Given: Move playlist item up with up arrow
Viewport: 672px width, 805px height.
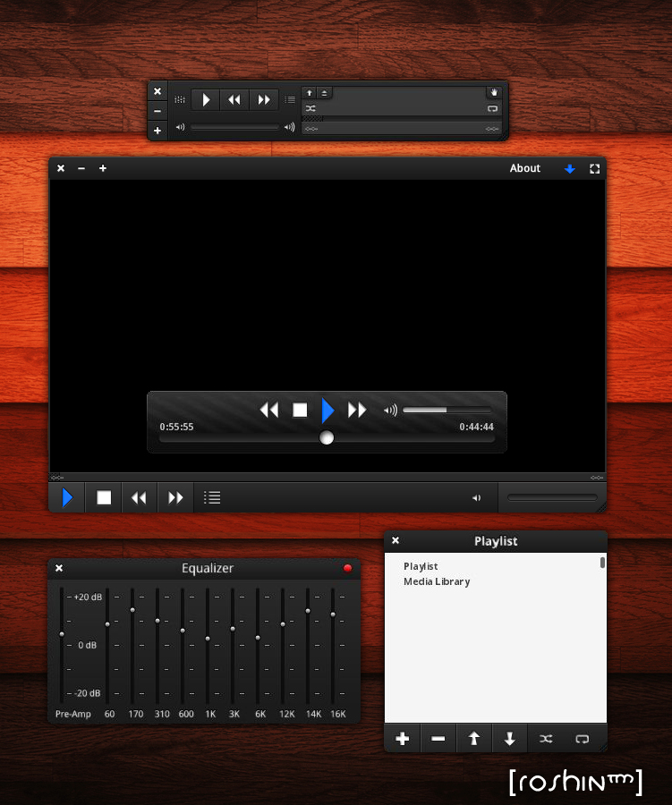Looking at the screenshot, I should (474, 739).
